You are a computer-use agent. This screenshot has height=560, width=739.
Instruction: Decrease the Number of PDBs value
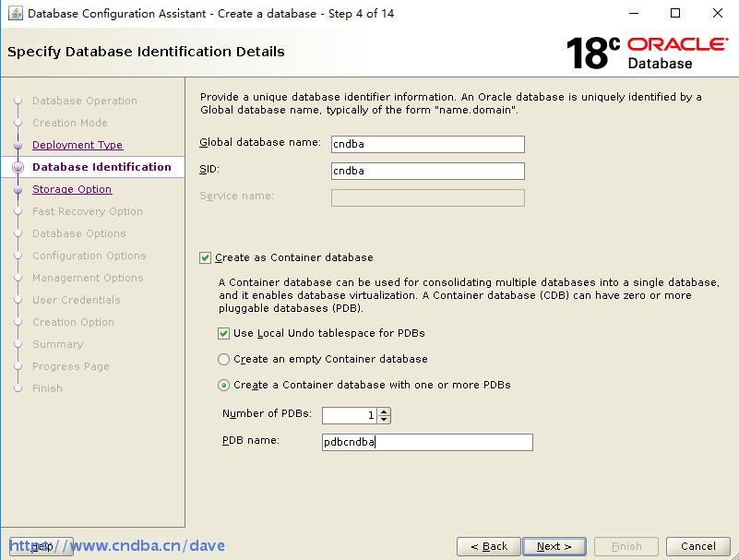pyautogui.click(x=384, y=419)
